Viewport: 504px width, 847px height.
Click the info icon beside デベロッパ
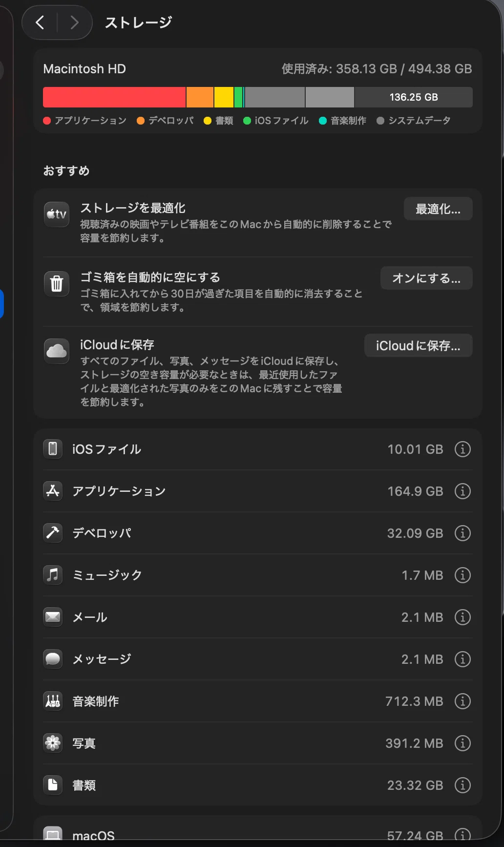click(462, 533)
